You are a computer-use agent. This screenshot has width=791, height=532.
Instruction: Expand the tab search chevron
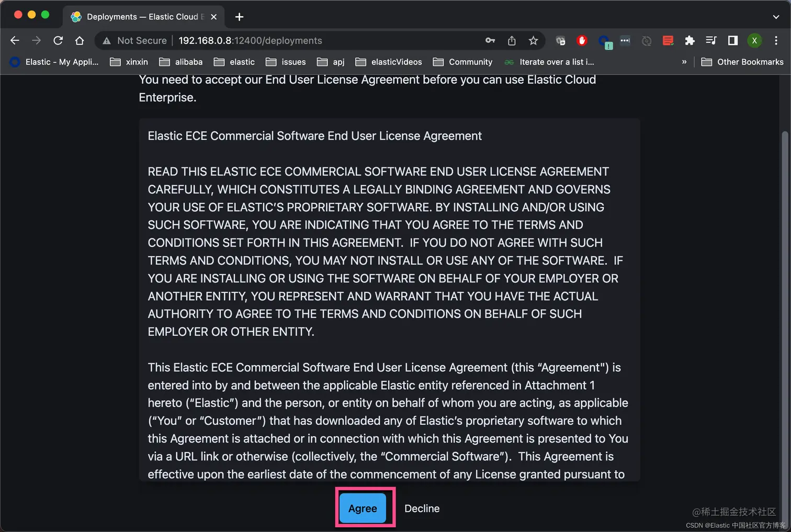pyautogui.click(x=776, y=17)
